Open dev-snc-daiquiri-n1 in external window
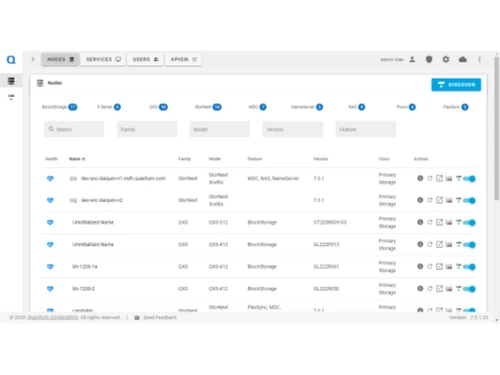The image size is (500, 375). click(439, 178)
